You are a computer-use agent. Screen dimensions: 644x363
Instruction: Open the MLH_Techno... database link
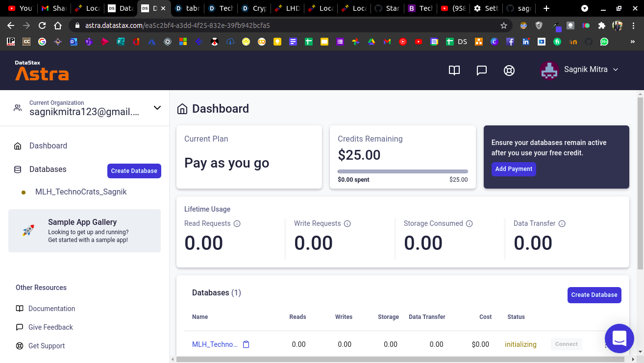pyautogui.click(x=215, y=344)
